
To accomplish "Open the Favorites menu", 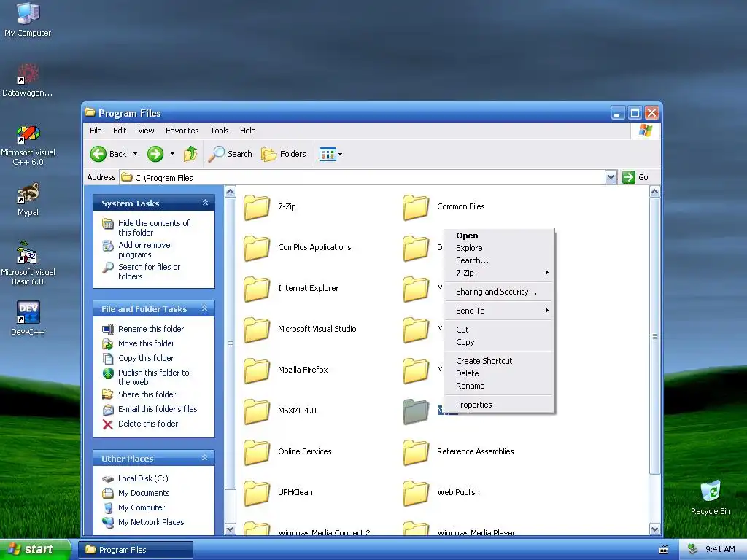I will coord(182,131).
